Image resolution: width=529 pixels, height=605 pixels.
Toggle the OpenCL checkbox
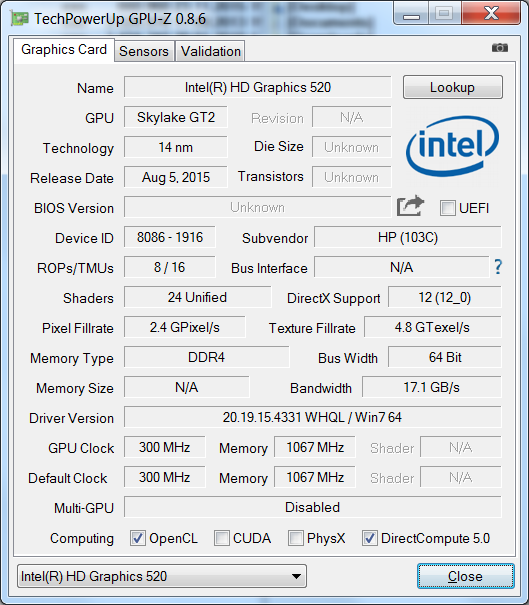138,538
